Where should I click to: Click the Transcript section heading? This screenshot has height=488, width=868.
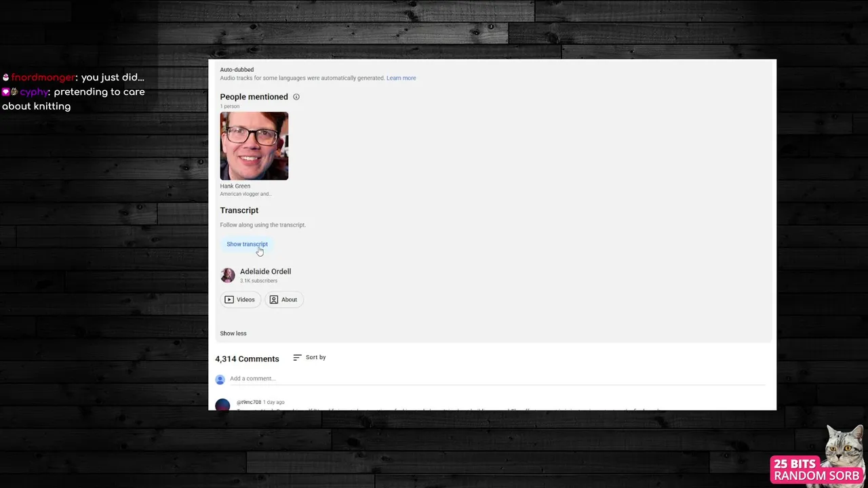(239, 210)
